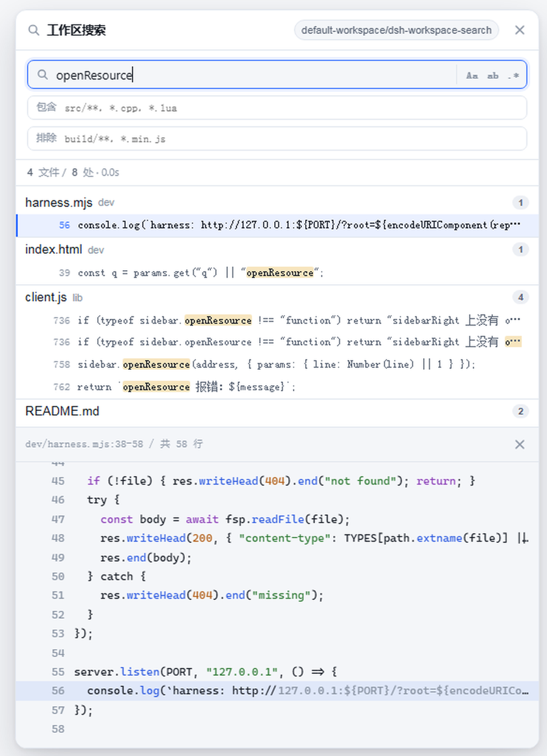This screenshot has height=756, width=547.
Task: Click the search magnifier icon in the query field
Action: pyautogui.click(x=43, y=75)
